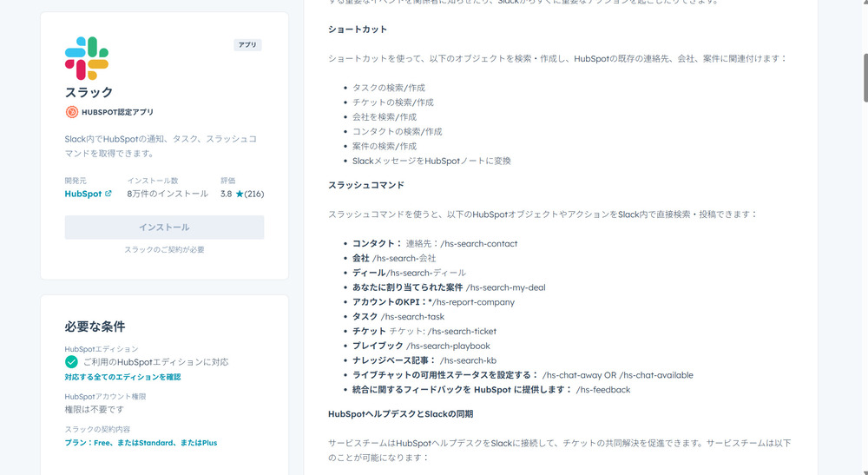The width and height of the screenshot is (868, 475).
Task: Click the HubSpotアカウント権限 label
Action: click(x=105, y=397)
